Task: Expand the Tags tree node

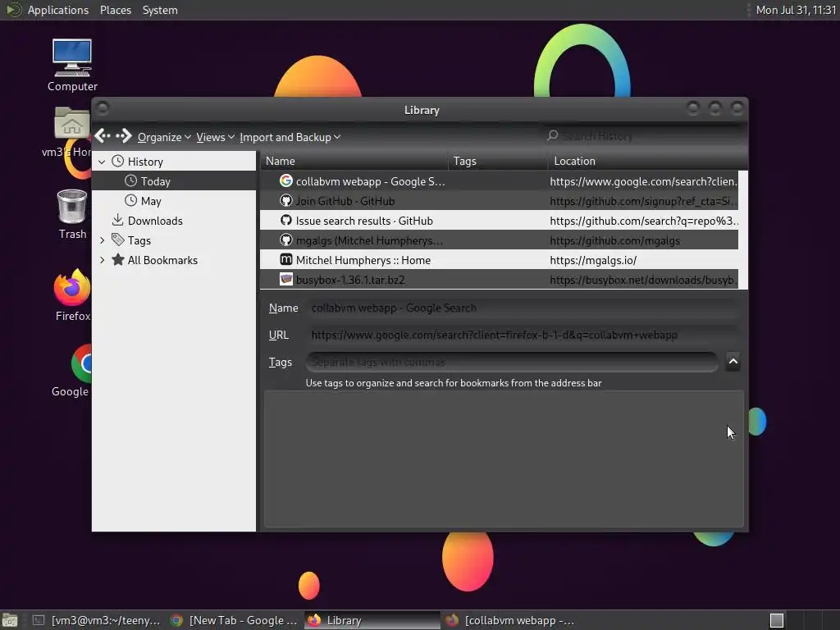Action: (102, 240)
